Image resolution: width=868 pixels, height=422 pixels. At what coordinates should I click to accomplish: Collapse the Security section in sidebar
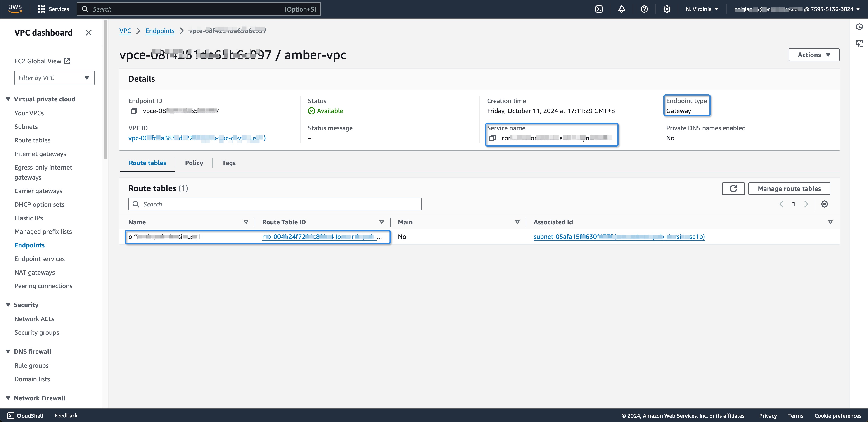tap(8, 305)
